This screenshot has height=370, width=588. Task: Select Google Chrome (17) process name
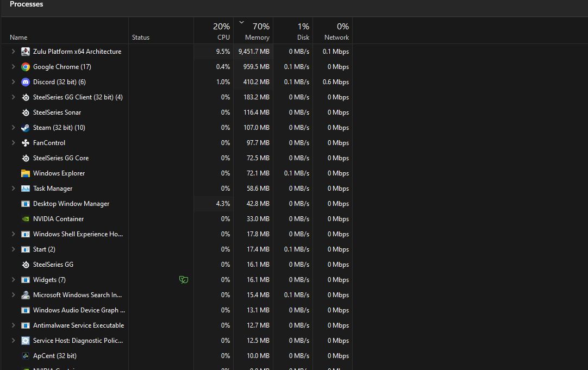coord(62,67)
